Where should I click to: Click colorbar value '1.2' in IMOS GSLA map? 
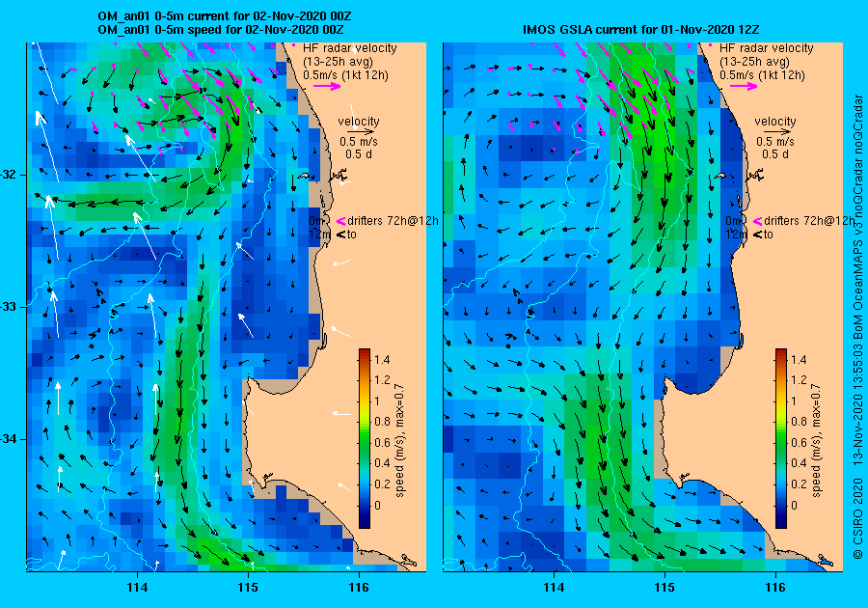(799, 380)
